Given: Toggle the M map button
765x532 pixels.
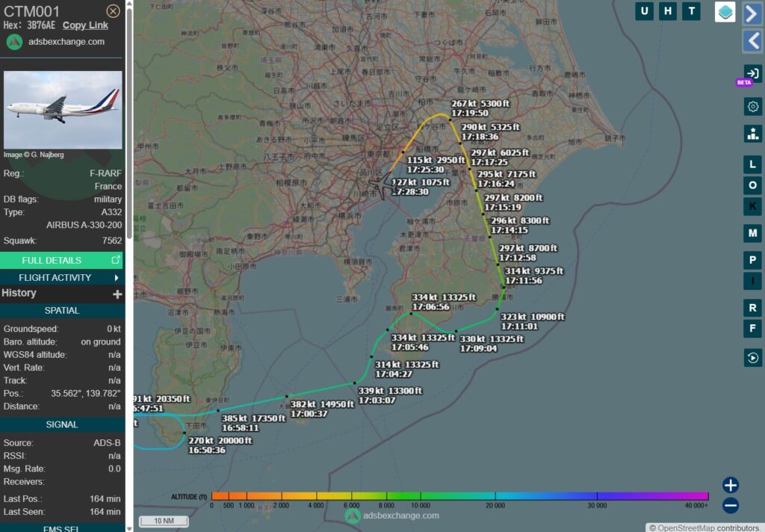Looking at the screenshot, I should [x=753, y=234].
